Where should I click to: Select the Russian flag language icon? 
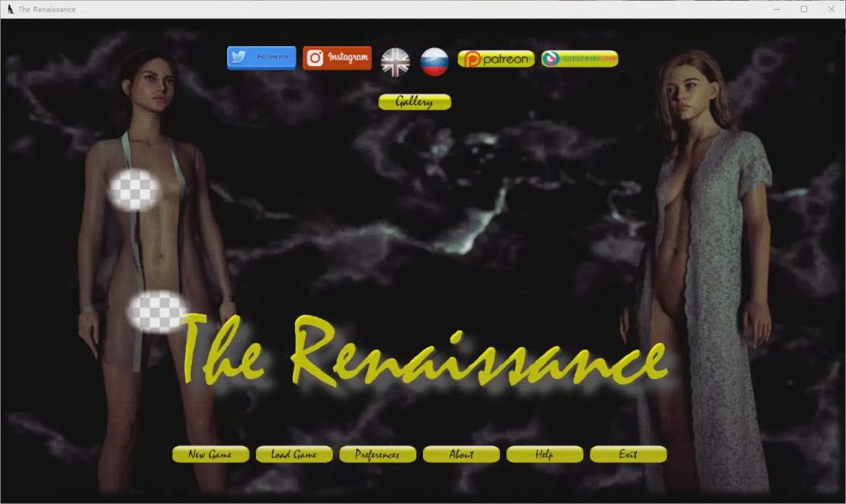(435, 62)
